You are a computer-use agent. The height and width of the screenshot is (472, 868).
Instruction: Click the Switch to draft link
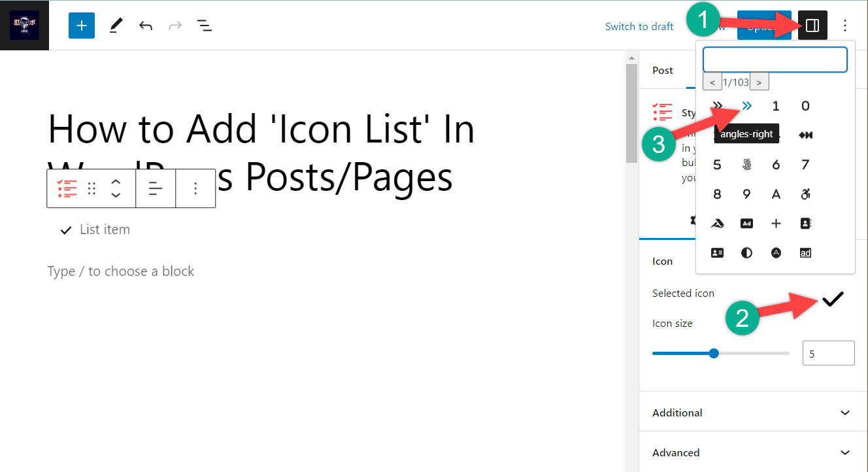639,26
